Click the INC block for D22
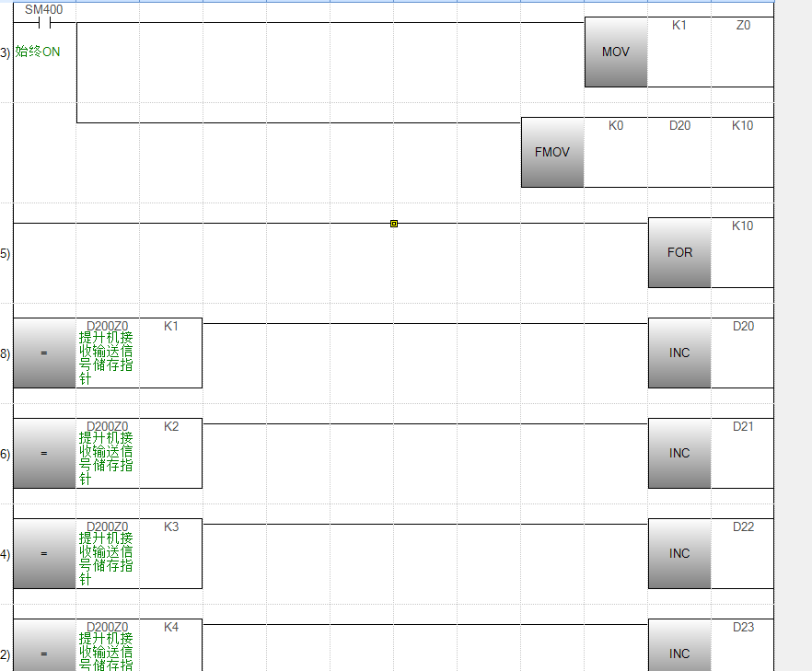 pos(679,553)
